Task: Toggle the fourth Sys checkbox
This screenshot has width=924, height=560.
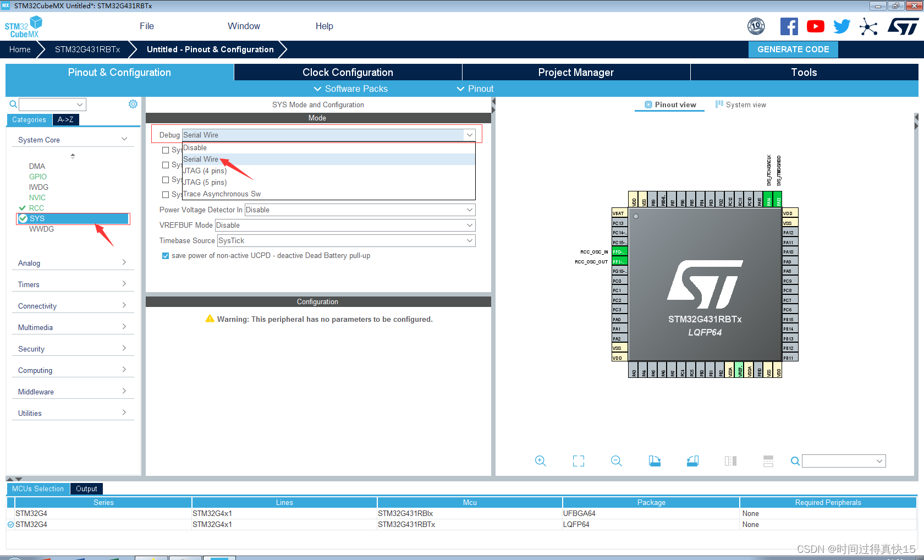Action: click(166, 194)
